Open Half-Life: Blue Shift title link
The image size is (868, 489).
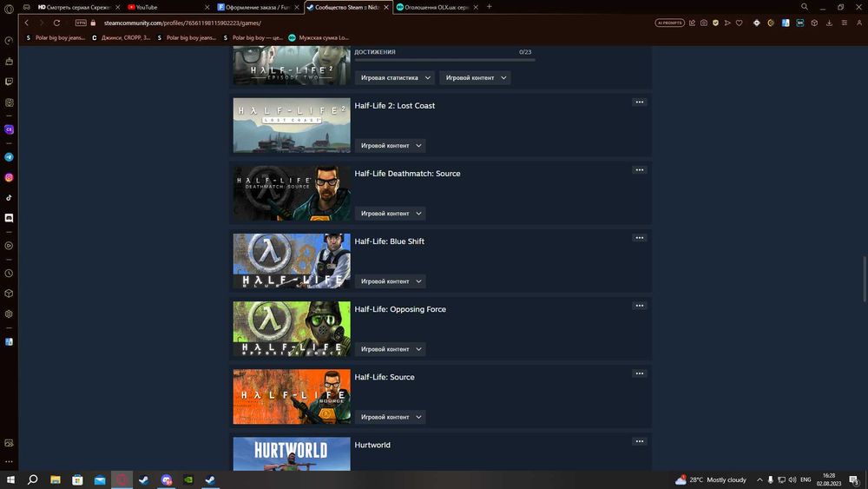pos(389,241)
